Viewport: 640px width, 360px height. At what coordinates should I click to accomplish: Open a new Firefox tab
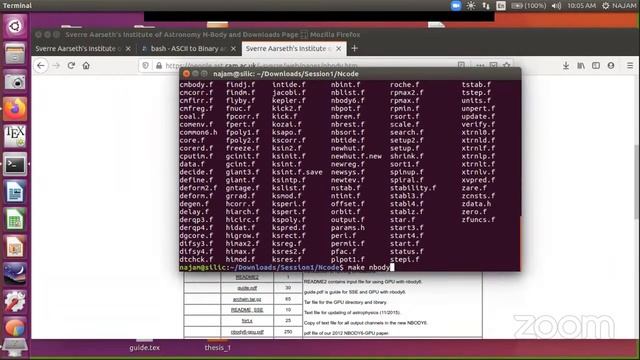point(354,49)
